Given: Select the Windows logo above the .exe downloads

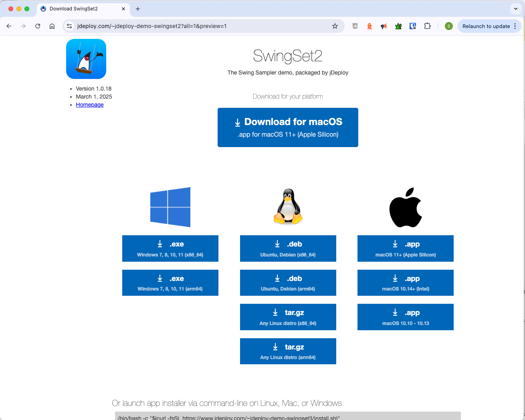Looking at the screenshot, I should [170, 207].
